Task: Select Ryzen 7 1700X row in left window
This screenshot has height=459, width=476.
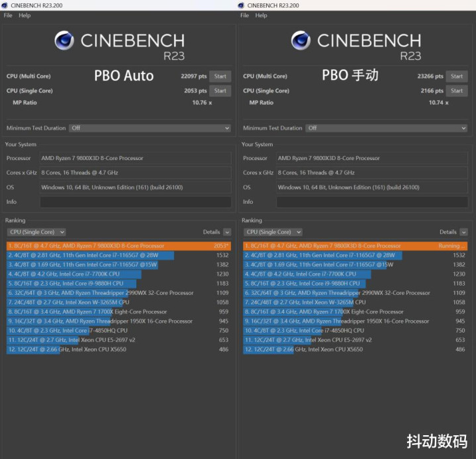Action: (x=119, y=312)
